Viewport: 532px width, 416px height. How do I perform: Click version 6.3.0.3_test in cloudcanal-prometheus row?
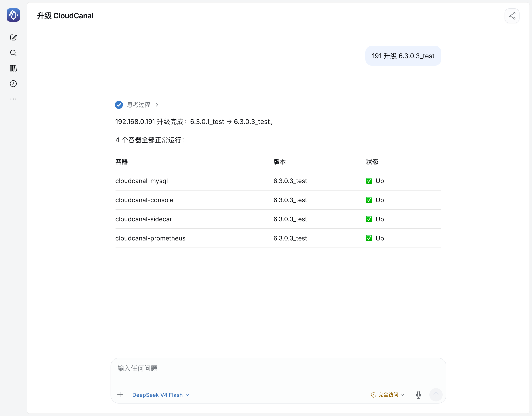[290, 238]
